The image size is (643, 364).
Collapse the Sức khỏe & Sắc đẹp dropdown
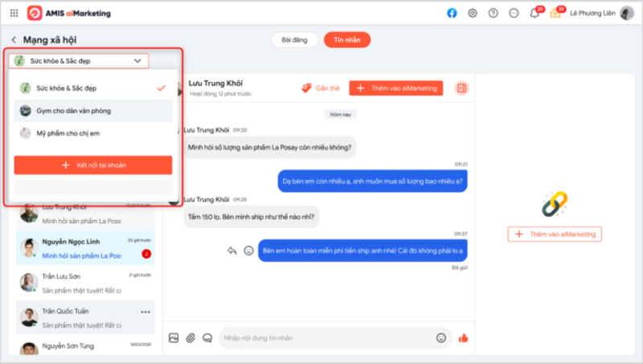[137, 60]
